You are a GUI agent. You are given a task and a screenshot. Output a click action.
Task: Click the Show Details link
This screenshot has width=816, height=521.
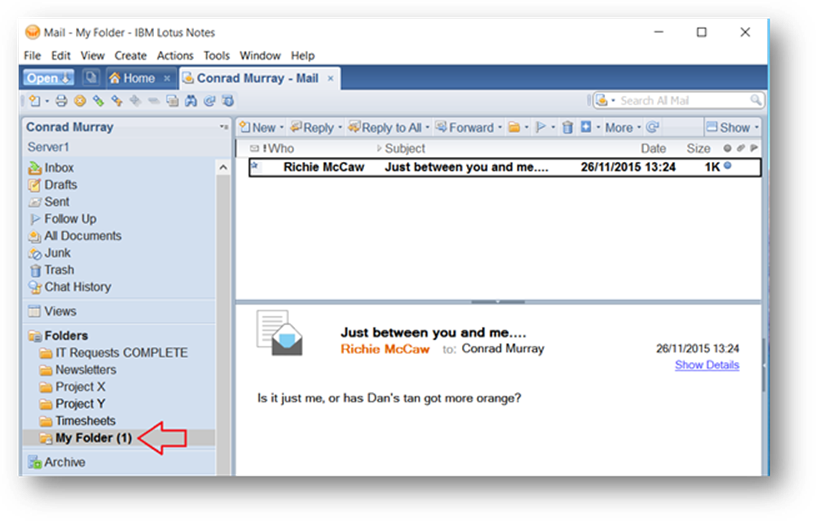point(707,365)
